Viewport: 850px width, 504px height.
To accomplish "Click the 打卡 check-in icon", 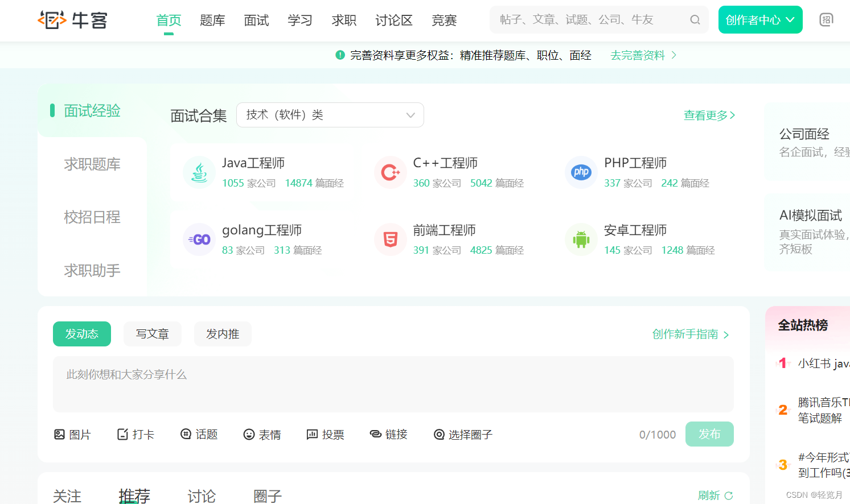I will [122, 435].
